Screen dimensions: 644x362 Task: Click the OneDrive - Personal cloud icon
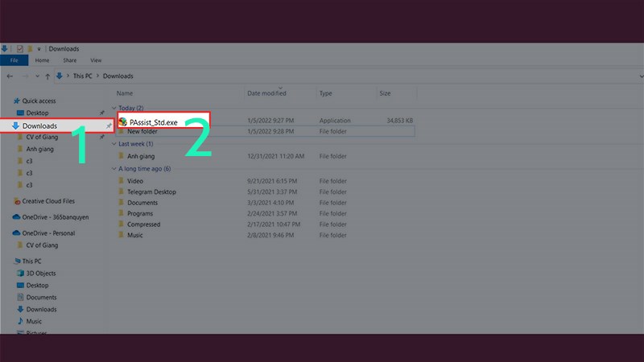(x=16, y=232)
